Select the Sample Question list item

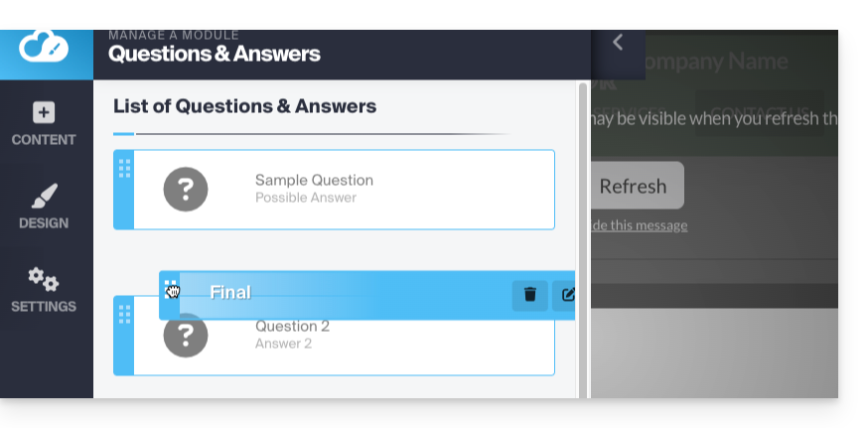point(397,189)
